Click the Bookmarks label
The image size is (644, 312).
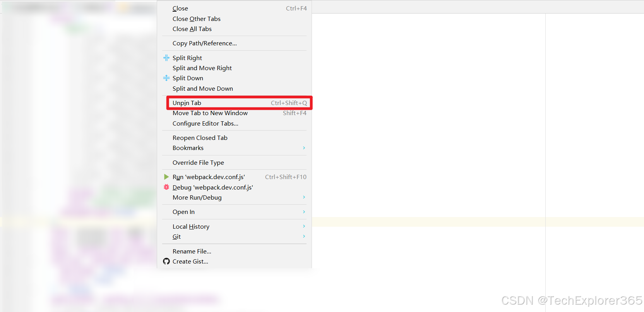click(188, 148)
